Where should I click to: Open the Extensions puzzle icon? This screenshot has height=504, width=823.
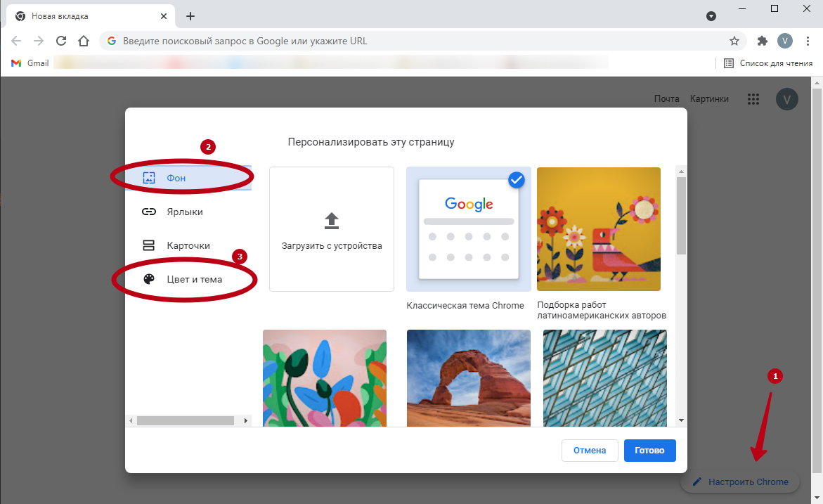coord(763,41)
